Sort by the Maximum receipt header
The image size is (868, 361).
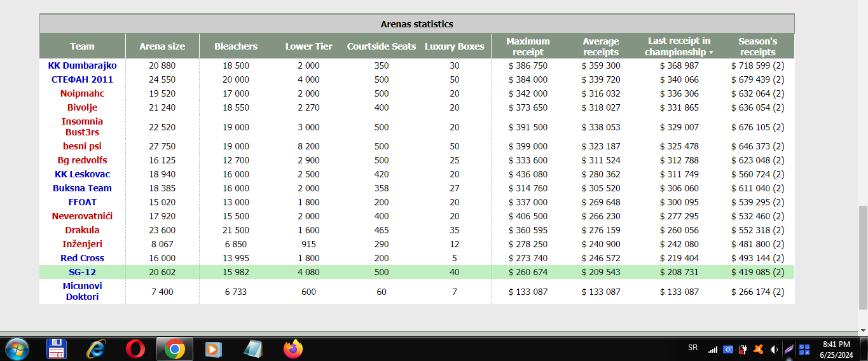[x=528, y=46]
